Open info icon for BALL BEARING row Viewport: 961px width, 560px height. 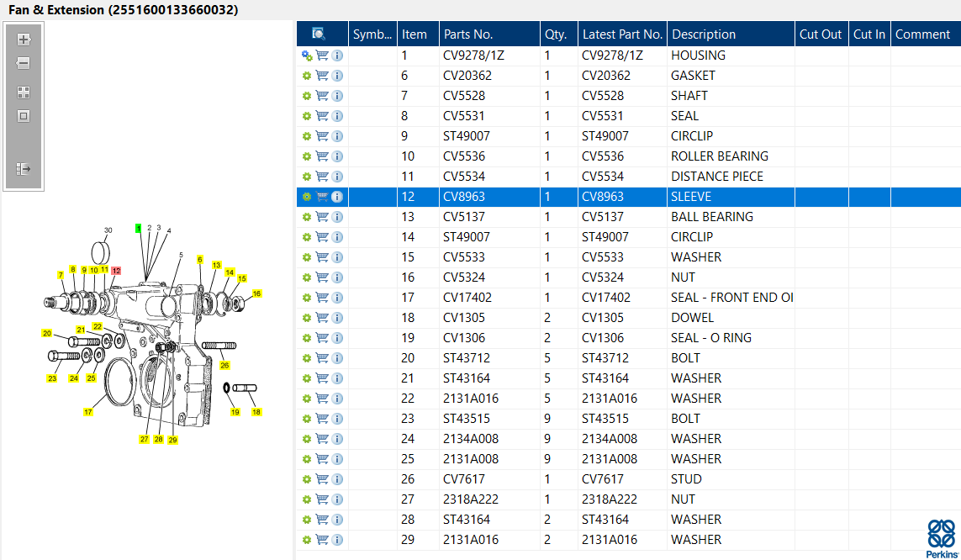337,217
